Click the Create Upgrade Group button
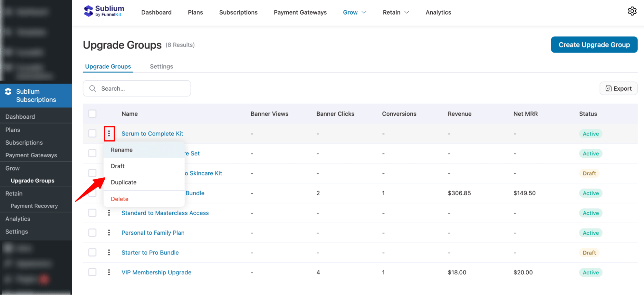The width and height of the screenshot is (644, 295). [594, 44]
